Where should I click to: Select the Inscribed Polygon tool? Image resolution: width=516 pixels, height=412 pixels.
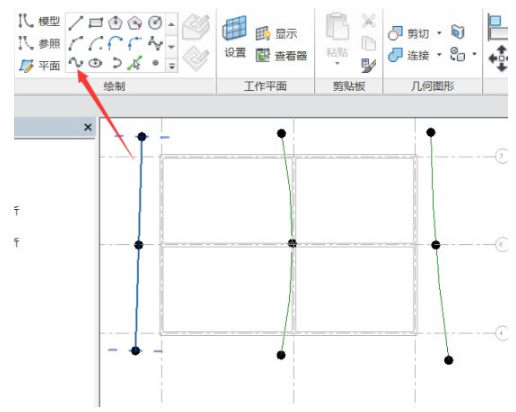[x=115, y=23]
